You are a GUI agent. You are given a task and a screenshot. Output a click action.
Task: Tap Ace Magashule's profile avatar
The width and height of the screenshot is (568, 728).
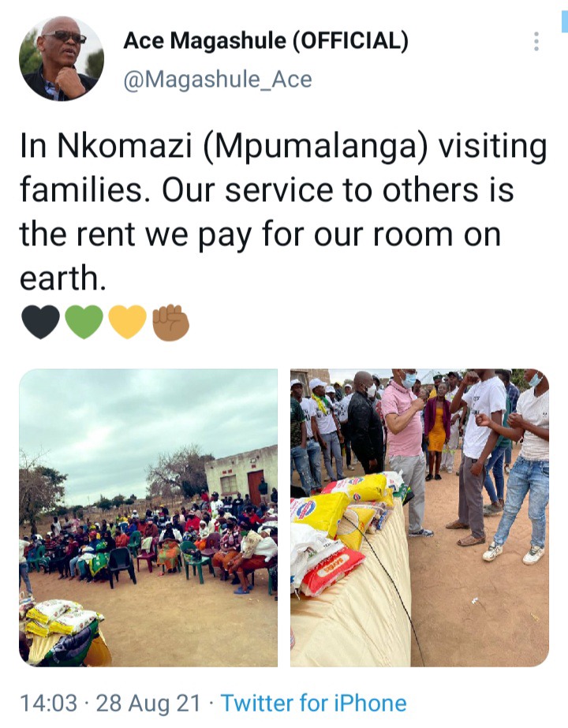[x=62, y=58]
